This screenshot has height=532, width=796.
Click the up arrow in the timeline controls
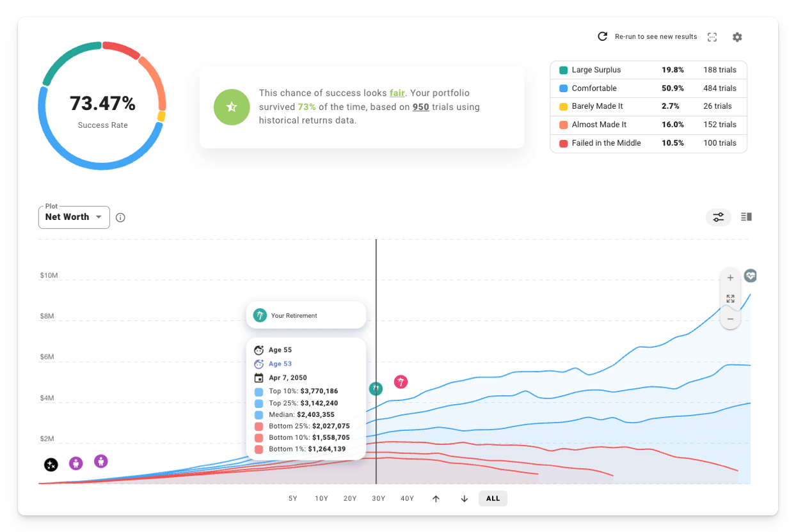click(436, 498)
